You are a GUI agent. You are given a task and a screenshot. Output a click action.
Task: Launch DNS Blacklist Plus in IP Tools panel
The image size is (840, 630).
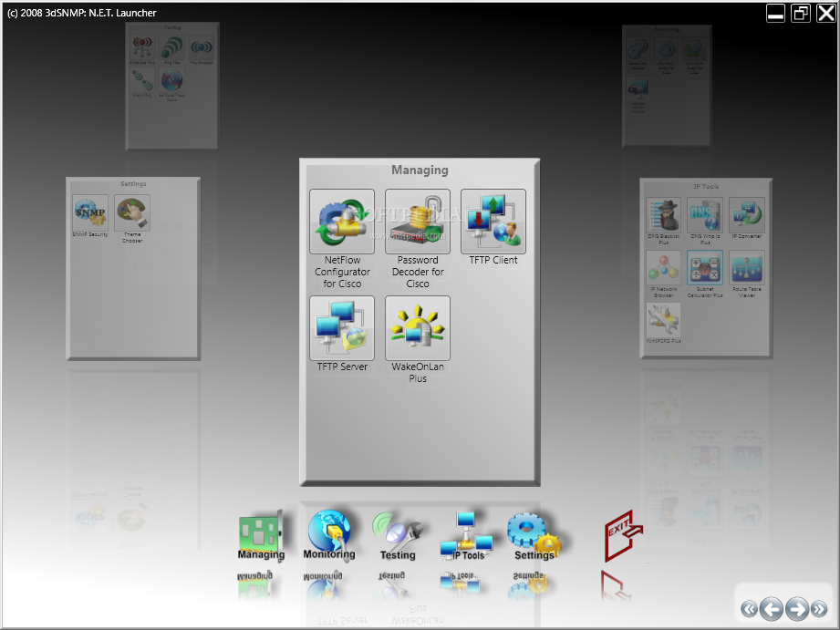point(663,215)
